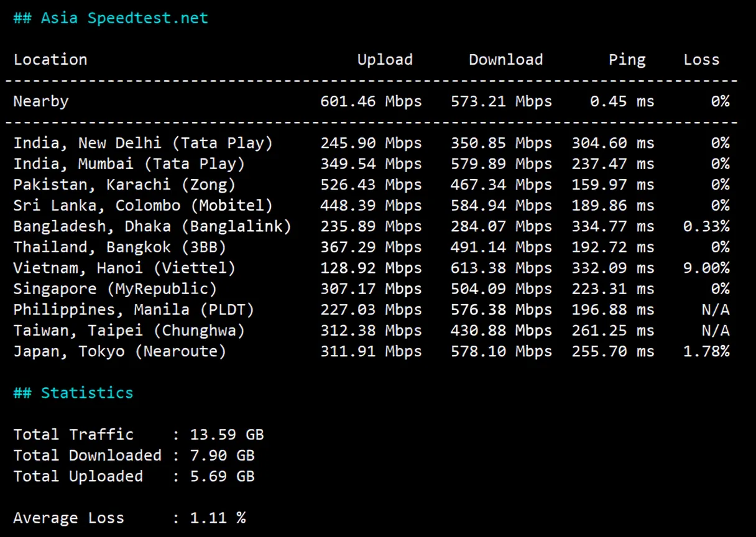
Task: Click the Bangladesh, Dhaka 0.33% loss value
Action: 711,226
